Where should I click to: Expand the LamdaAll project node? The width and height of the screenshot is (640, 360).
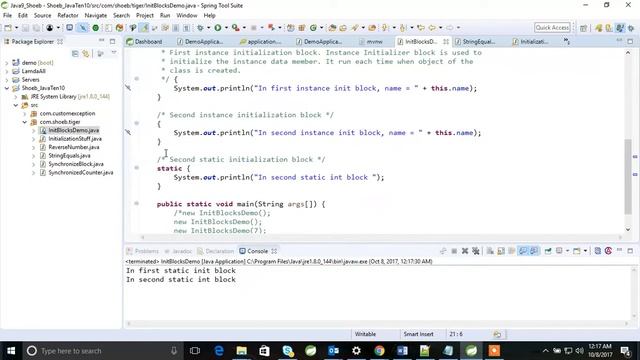[x=7, y=71]
